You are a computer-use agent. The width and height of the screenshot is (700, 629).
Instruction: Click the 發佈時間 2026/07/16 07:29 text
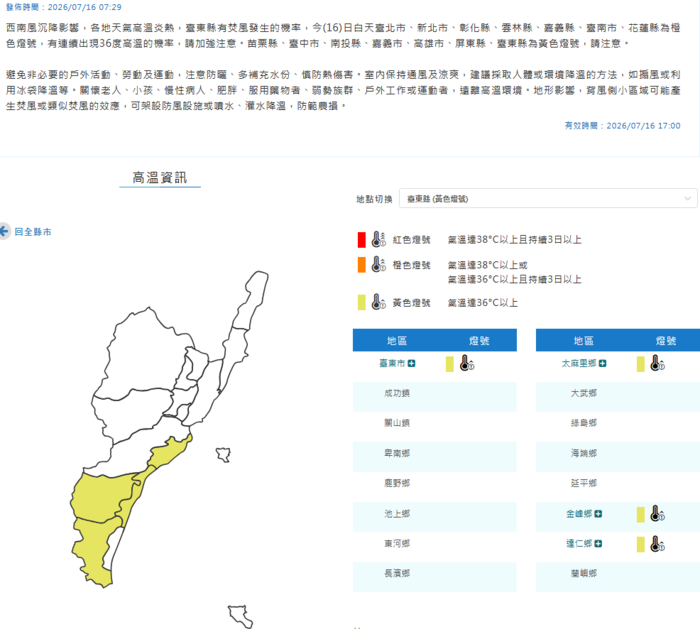[x=63, y=7]
